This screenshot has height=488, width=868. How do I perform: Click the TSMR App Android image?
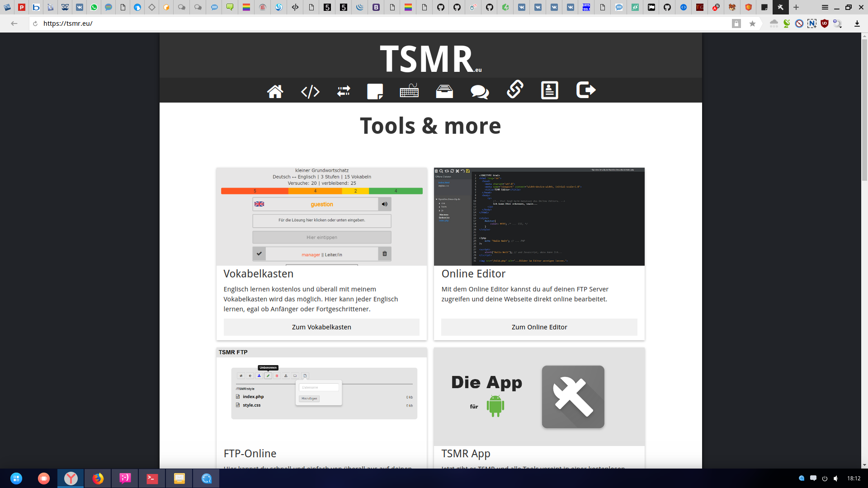pyautogui.click(x=539, y=397)
